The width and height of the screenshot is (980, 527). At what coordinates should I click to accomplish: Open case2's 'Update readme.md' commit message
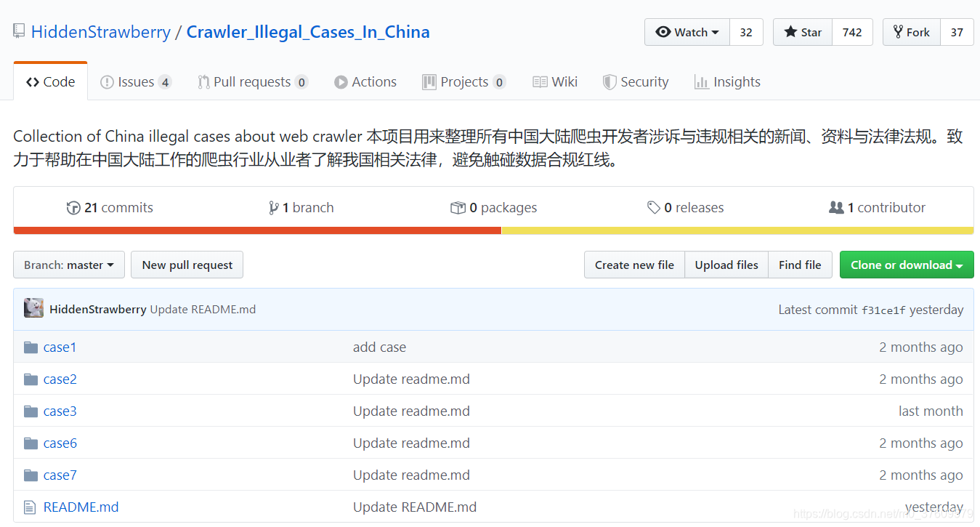[411, 379]
